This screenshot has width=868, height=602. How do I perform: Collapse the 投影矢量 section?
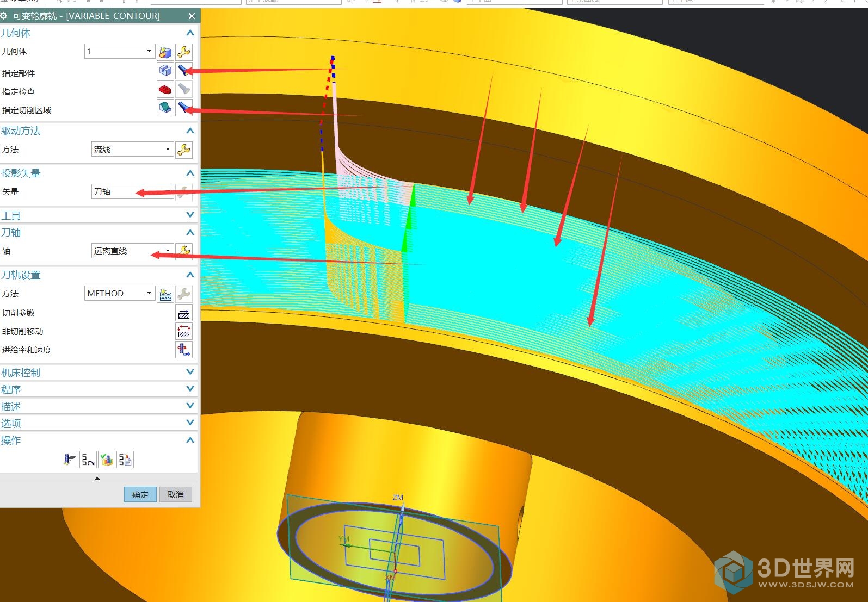pos(190,173)
